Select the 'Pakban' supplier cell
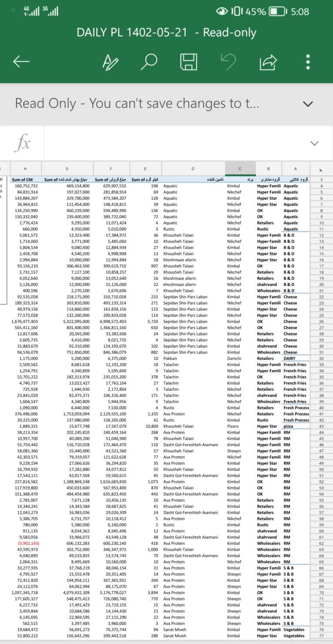The image size is (333, 644). tap(193, 358)
